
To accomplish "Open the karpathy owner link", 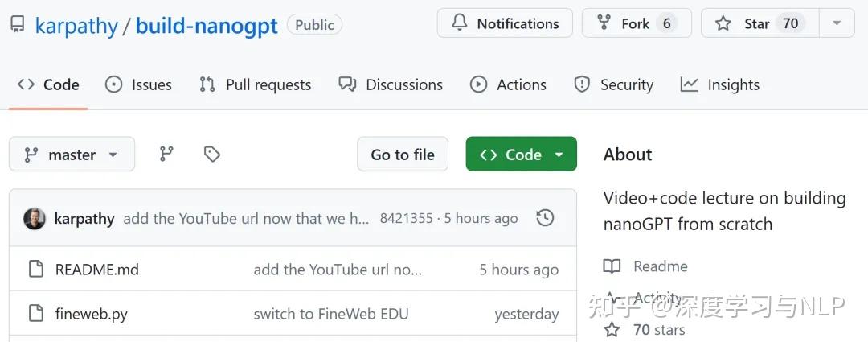I will [76, 26].
